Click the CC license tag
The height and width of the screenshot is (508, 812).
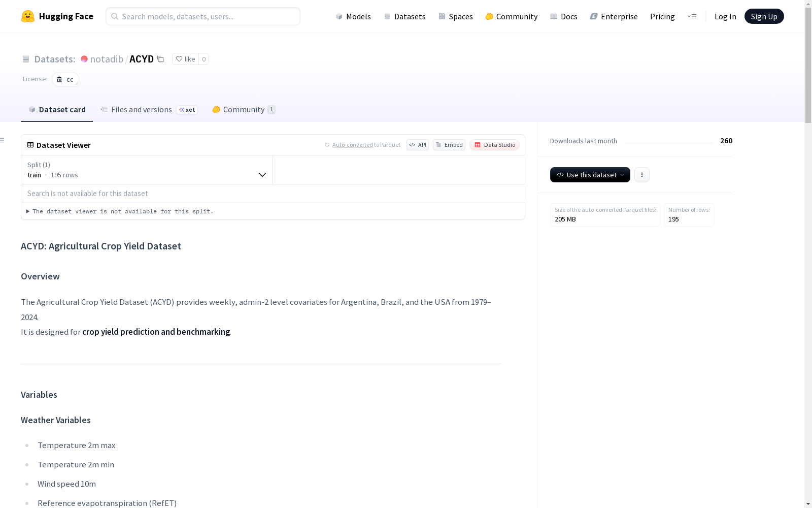pyautogui.click(x=65, y=79)
